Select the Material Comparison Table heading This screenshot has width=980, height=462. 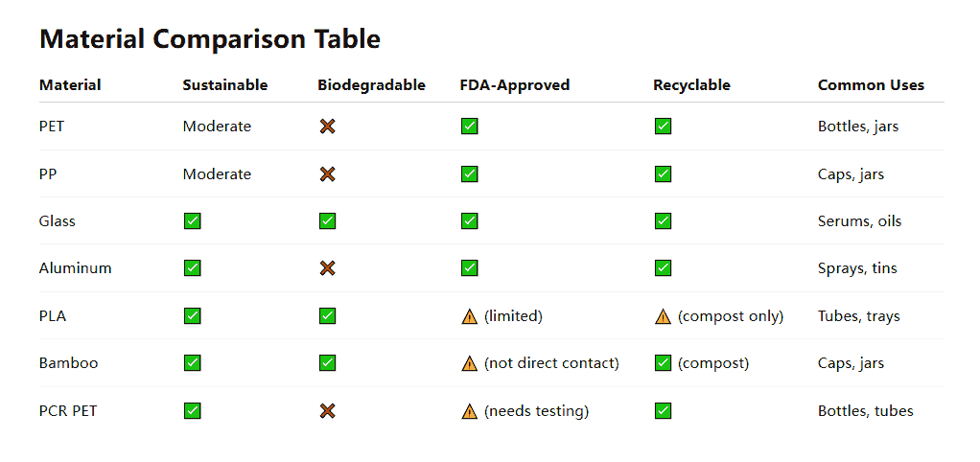(210, 38)
